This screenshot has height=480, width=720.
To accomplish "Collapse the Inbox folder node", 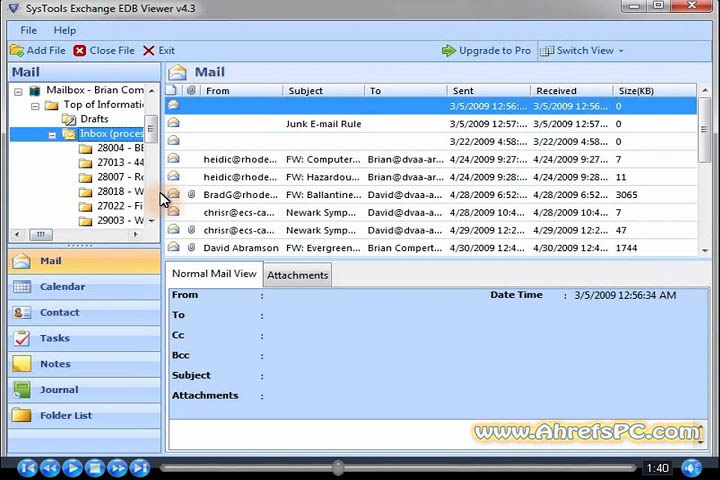I will click(52, 135).
